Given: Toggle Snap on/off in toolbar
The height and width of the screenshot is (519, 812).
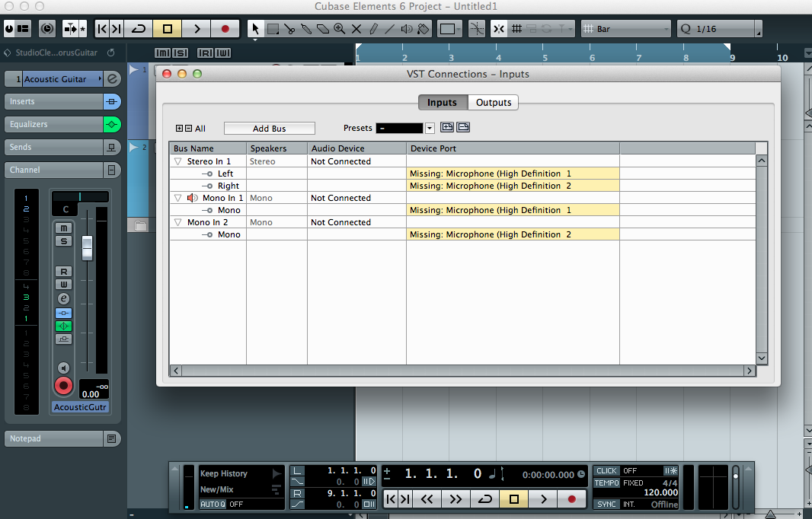Looking at the screenshot, I should (x=499, y=29).
